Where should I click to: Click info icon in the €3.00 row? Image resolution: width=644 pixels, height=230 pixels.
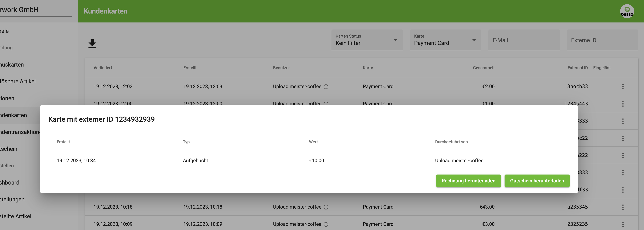(326, 224)
